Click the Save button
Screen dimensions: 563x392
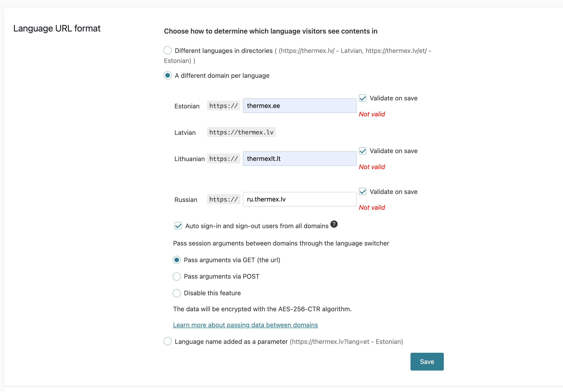pos(427,362)
